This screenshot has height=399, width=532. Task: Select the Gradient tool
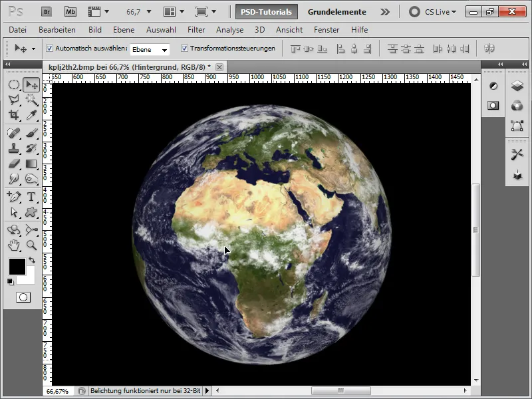31,164
